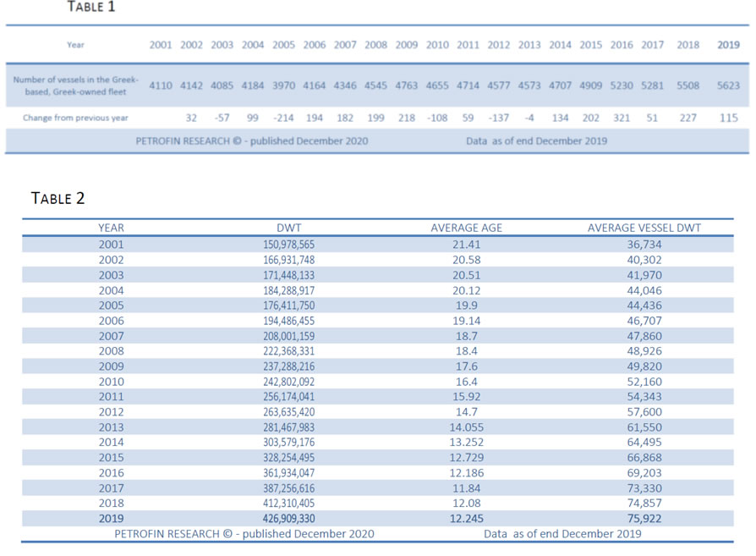Select DWT value 150,978,565
Viewport: 756px width, 556px height.
click(289, 245)
